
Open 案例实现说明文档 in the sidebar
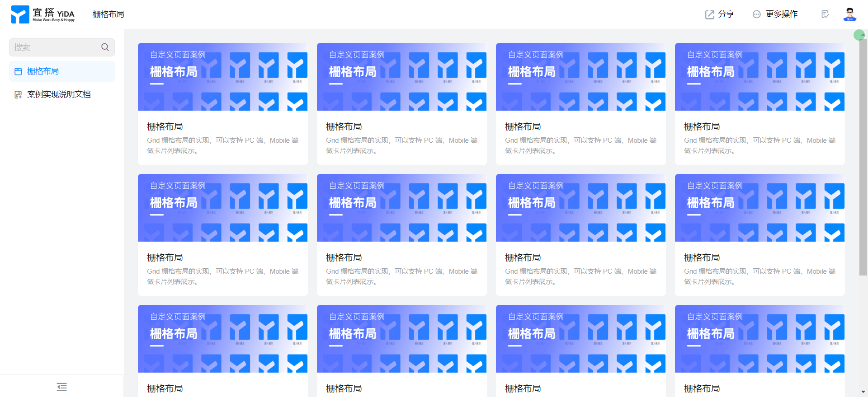pos(59,94)
